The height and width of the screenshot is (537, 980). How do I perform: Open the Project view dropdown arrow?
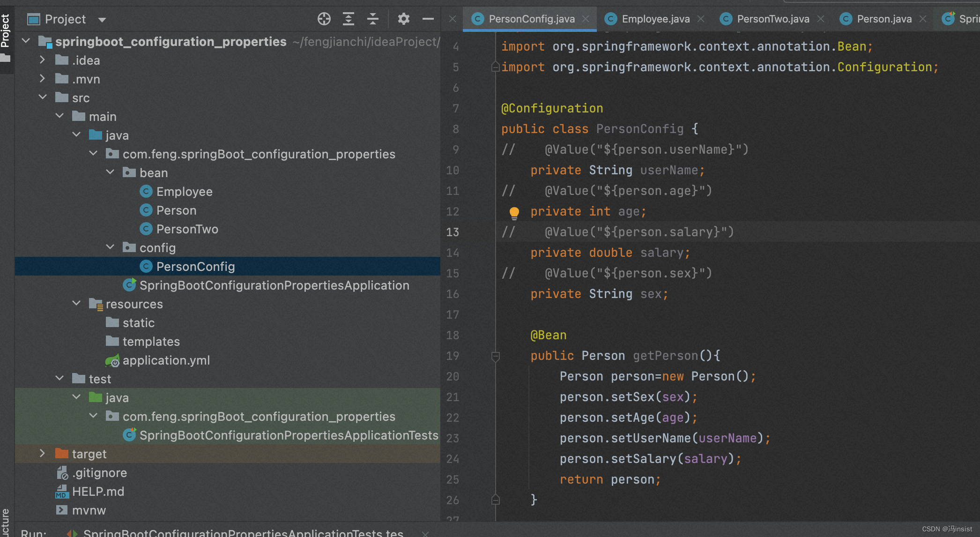[102, 20]
